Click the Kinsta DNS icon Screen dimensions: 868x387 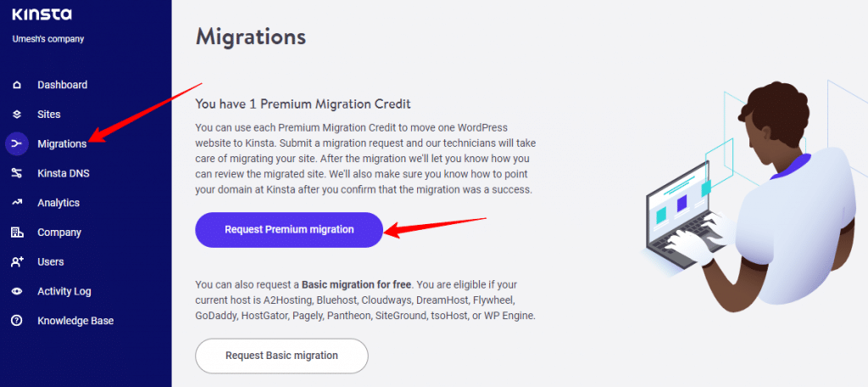click(x=17, y=173)
